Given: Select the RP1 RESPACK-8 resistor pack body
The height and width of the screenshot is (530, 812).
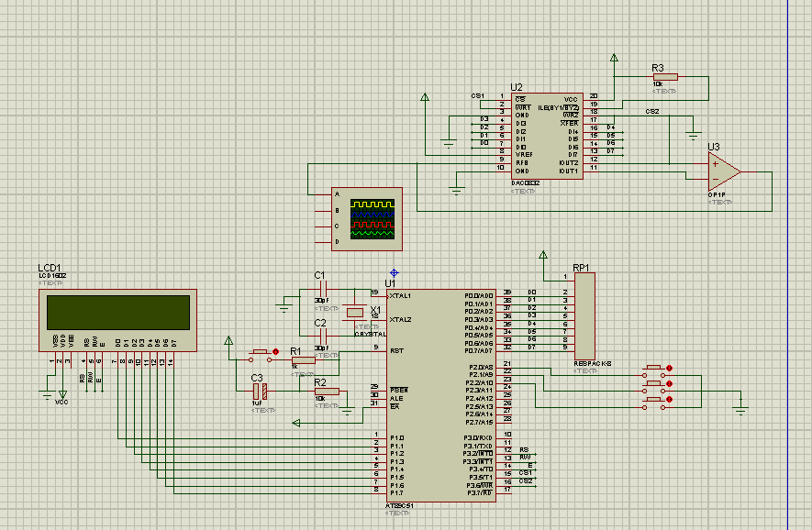Looking at the screenshot, I should pos(584,316).
